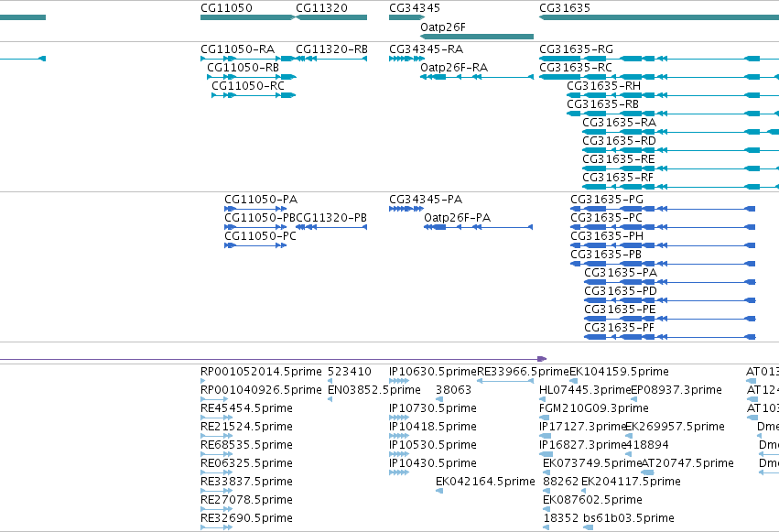Click EST EP08937.3prime
The height and width of the screenshot is (532, 779).
[676, 390]
